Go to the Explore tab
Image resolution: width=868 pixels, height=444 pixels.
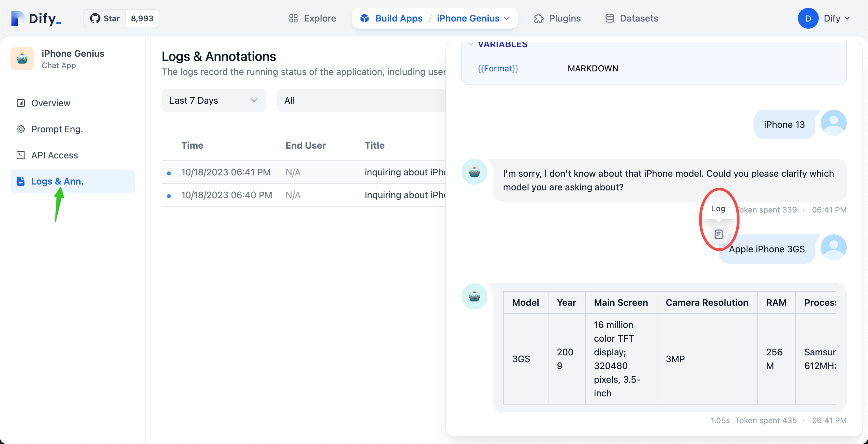[x=312, y=18]
